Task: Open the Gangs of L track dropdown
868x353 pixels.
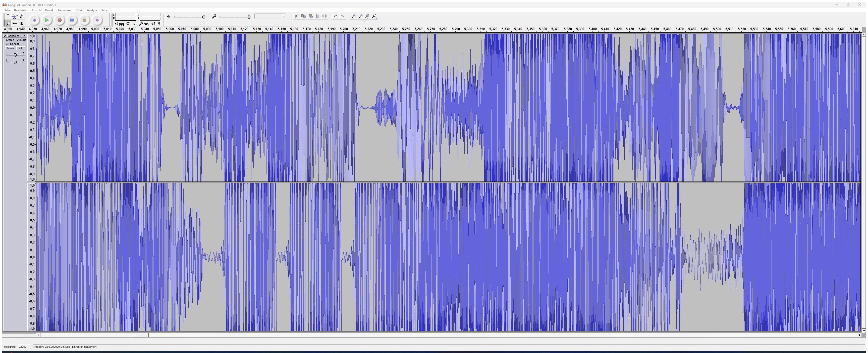Action: point(24,36)
